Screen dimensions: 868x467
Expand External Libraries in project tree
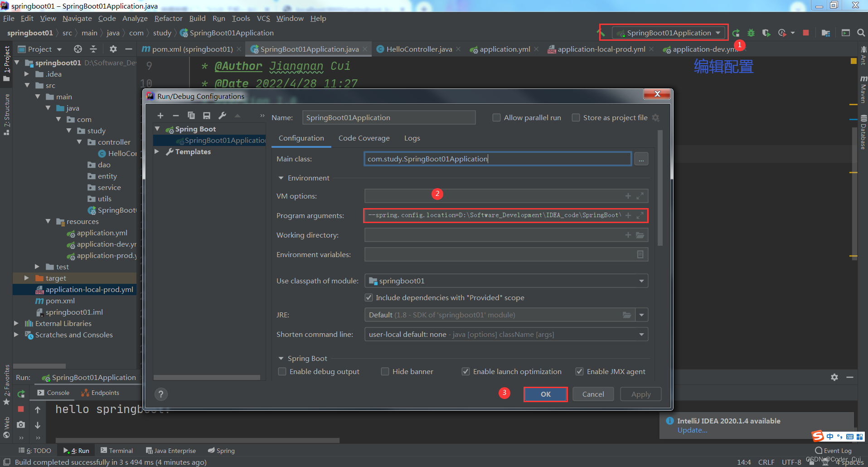(x=16, y=324)
